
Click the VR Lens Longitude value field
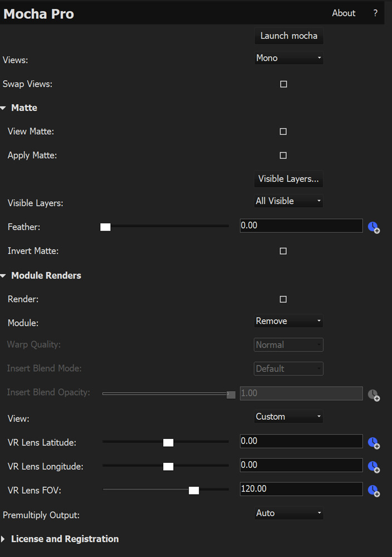(301, 465)
